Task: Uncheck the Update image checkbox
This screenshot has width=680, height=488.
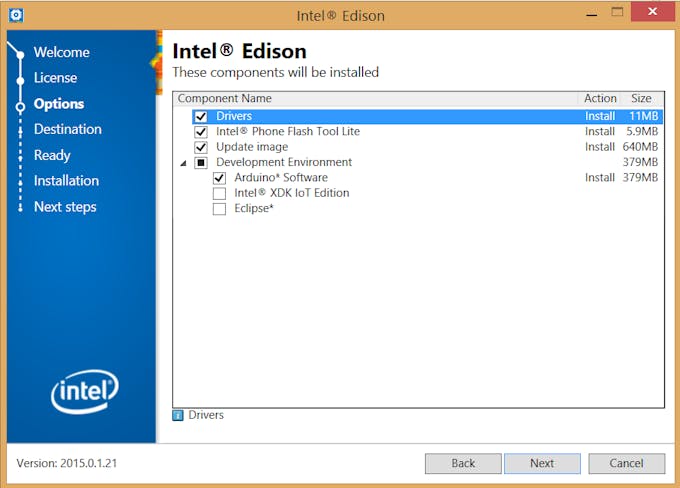Action: pos(201,147)
